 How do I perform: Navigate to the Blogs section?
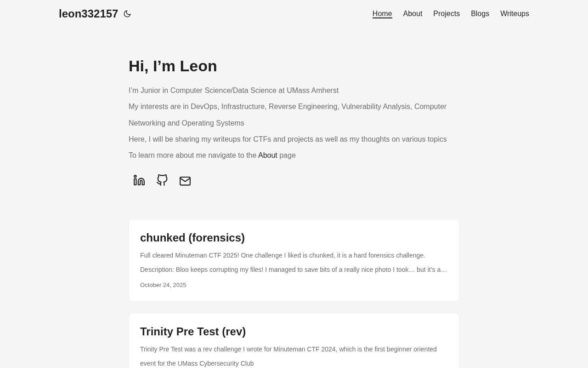tap(480, 14)
